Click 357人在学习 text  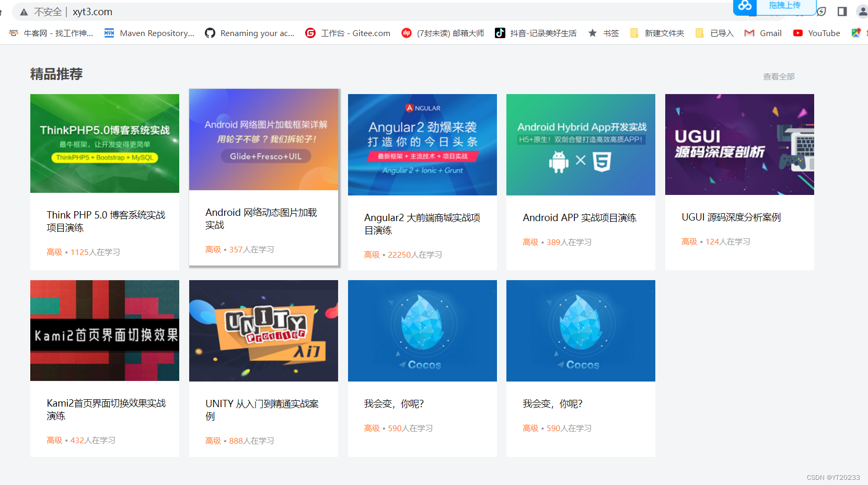point(251,249)
